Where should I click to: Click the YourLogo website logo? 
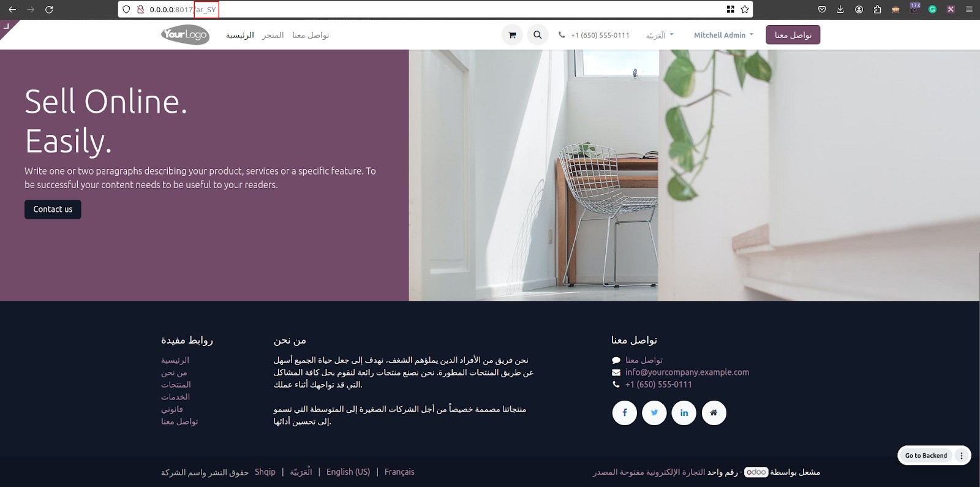coord(185,35)
